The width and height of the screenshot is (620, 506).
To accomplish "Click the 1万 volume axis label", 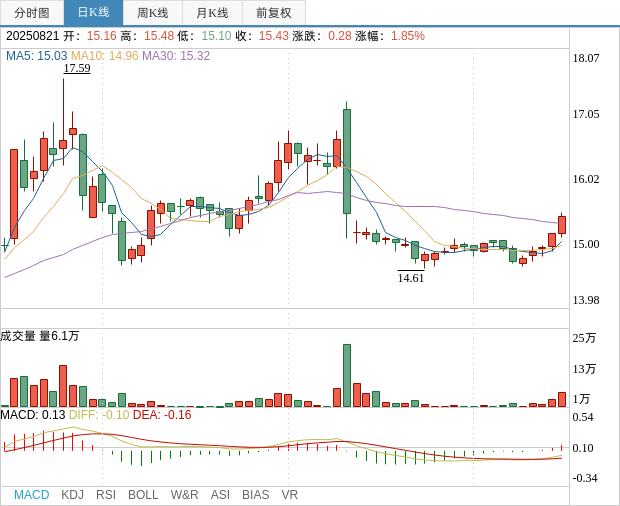I will [x=581, y=399].
